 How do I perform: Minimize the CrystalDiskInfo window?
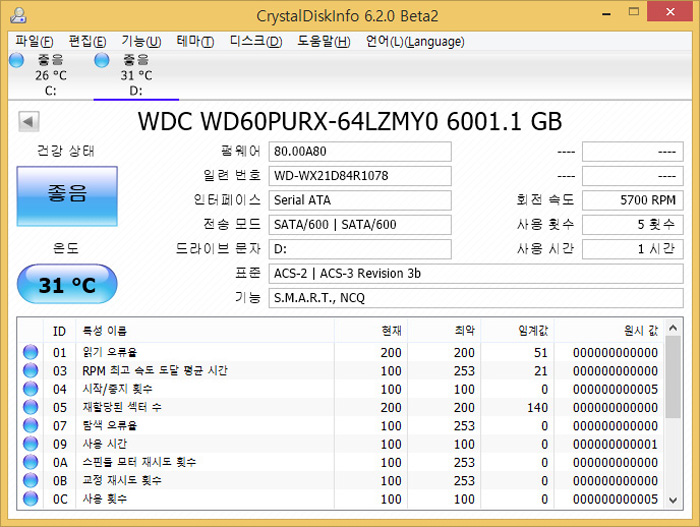[606, 13]
